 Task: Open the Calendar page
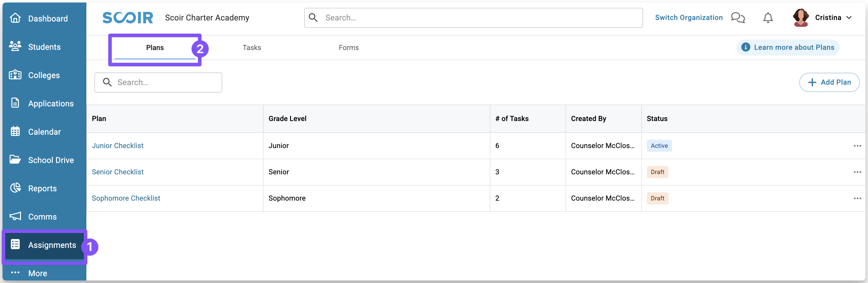click(44, 132)
